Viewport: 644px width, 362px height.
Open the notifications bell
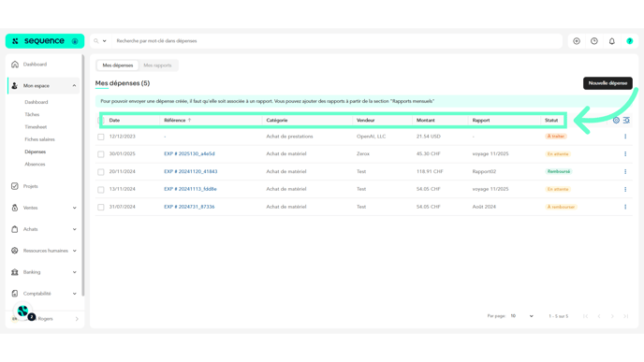point(612,41)
